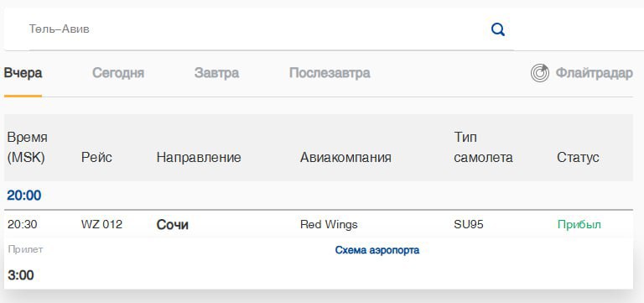Viewport: 644px width, 303px height.
Task: Focus the Тель-Авив search field
Action: 259,29
